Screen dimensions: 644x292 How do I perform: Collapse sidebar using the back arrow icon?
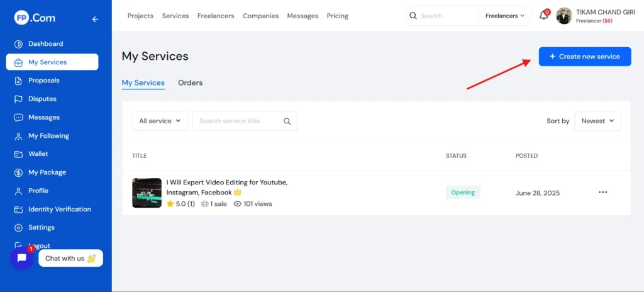point(96,19)
